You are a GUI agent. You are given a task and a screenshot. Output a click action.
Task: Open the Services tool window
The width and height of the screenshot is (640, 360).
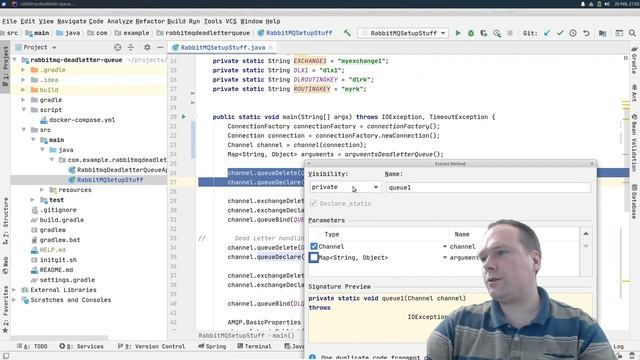click(81, 346)
